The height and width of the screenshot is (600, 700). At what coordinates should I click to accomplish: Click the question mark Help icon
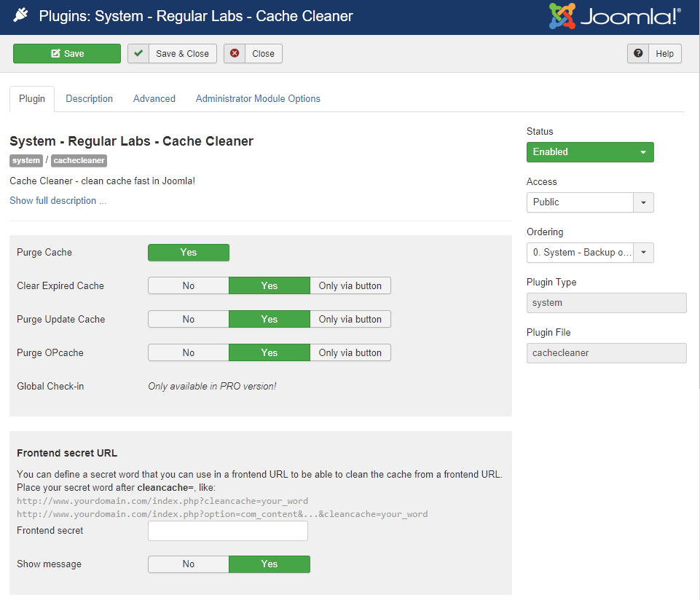tap(638, 54)
